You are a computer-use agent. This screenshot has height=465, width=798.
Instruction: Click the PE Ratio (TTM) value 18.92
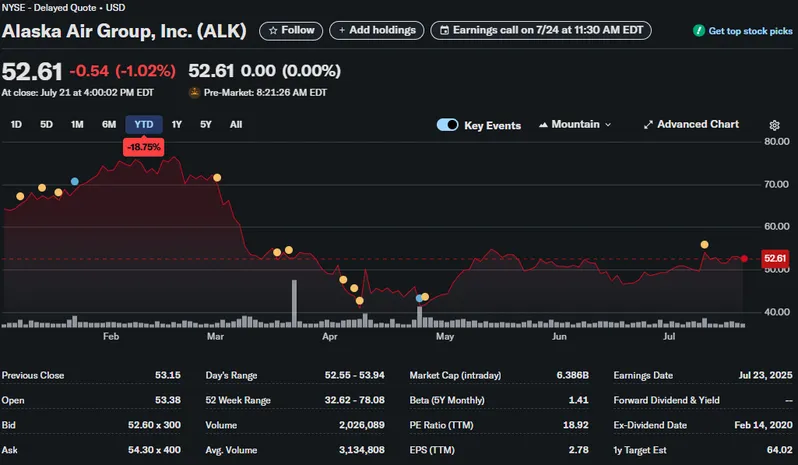576,425
